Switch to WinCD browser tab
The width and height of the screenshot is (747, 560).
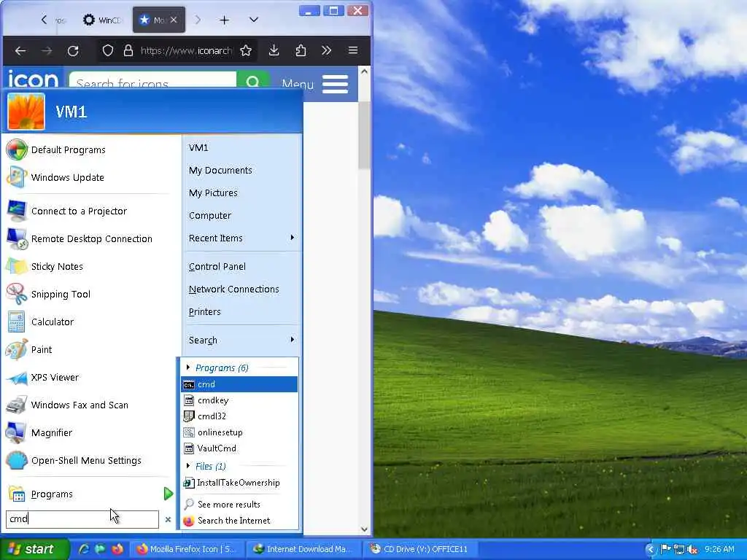[101, 20]
